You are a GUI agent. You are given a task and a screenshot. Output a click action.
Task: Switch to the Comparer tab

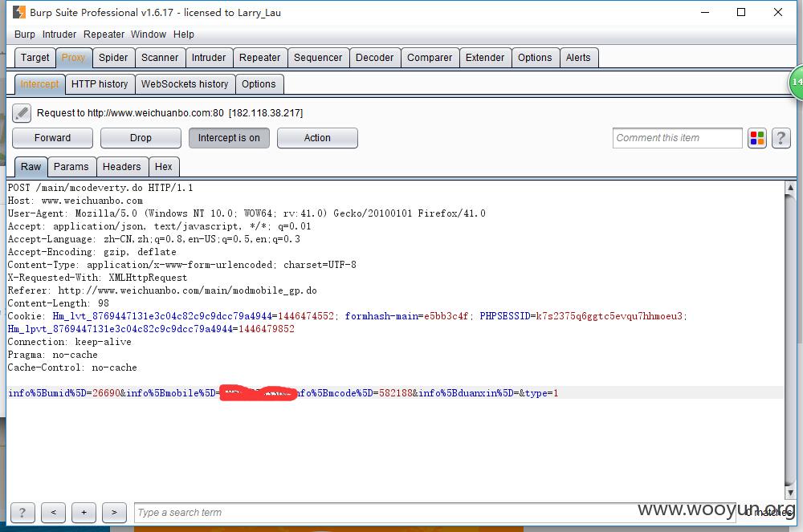point(430,58)
